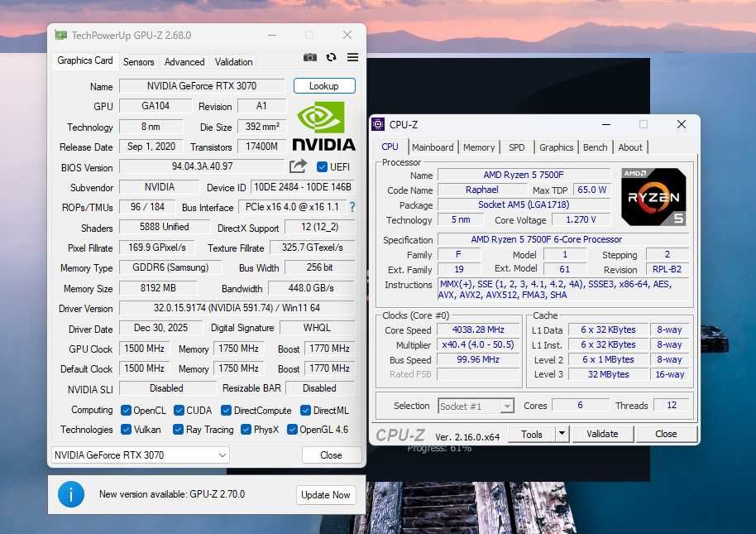Open the Graphics tab in CPU-Z
The width and height of the screenshot is (756, 534).
[557, 147]
